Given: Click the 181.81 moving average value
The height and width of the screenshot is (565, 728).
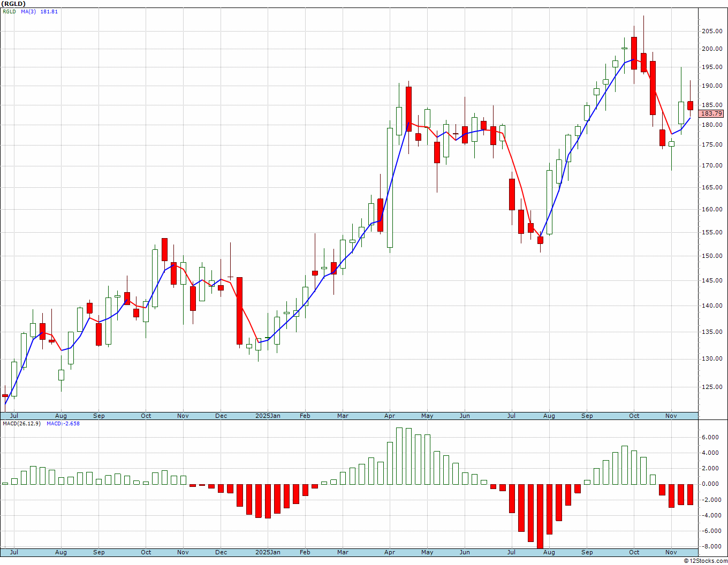Looking at the screenshot, I should pyautogui.click(x=49, y=11).
